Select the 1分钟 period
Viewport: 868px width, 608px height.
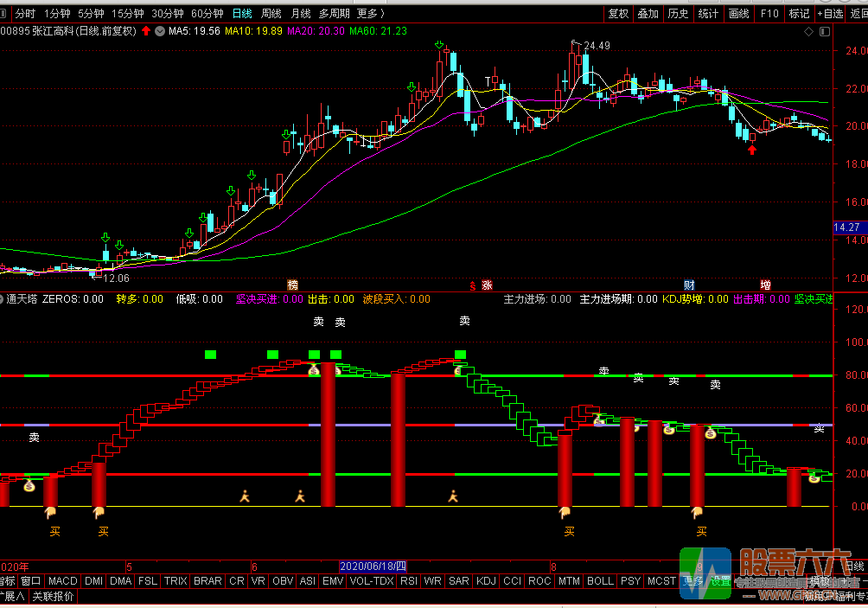click(x=57, y=14)
